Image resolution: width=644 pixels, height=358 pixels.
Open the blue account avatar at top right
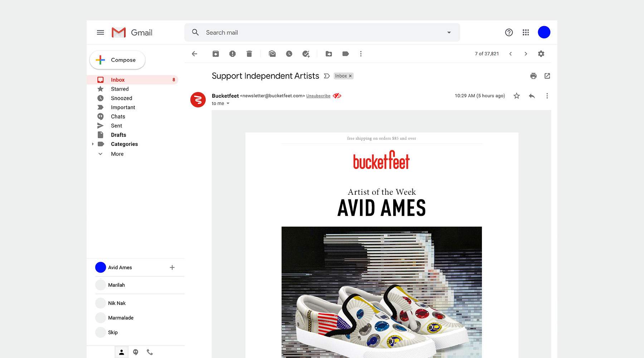[544, 32]
